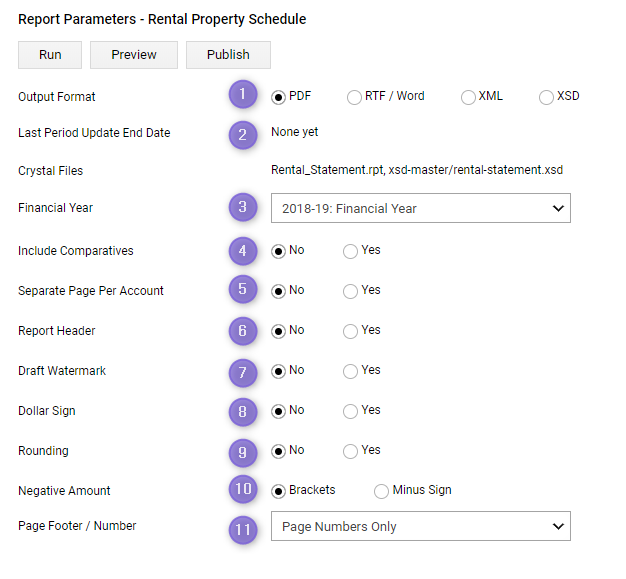Select RTF / Word output format

(x=354, y=97)
